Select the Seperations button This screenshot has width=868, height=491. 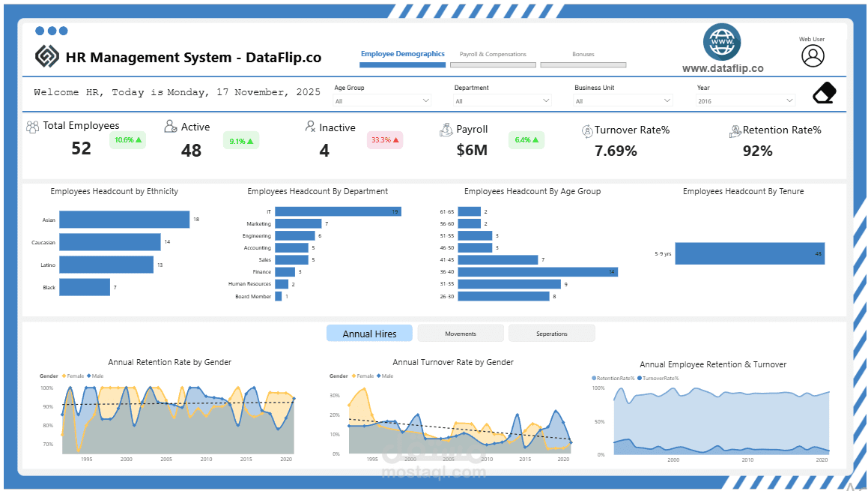click(552, 334)
